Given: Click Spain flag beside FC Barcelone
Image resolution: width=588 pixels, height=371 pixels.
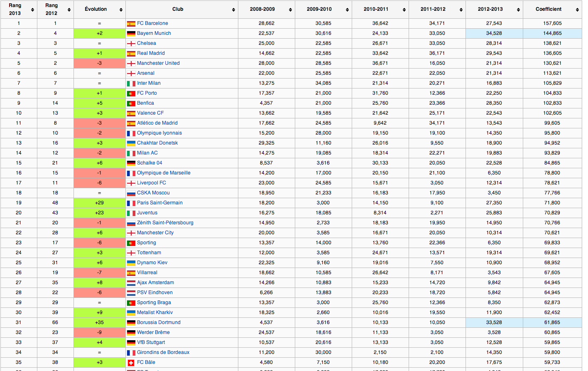Looking at the screenshot, I should (x=131, y=24).
